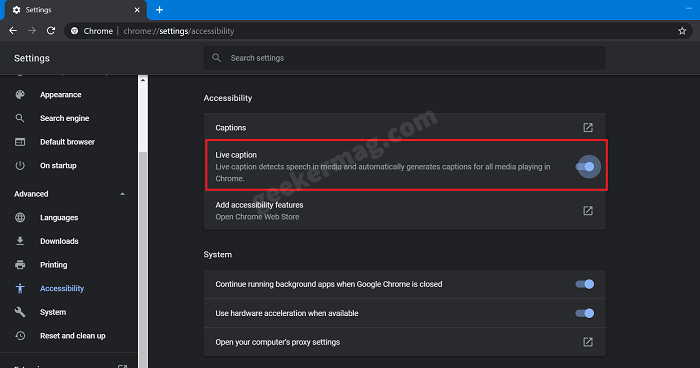
Task: Click the magnifier icon in Search settings
Action: click(x=217, y=58)
